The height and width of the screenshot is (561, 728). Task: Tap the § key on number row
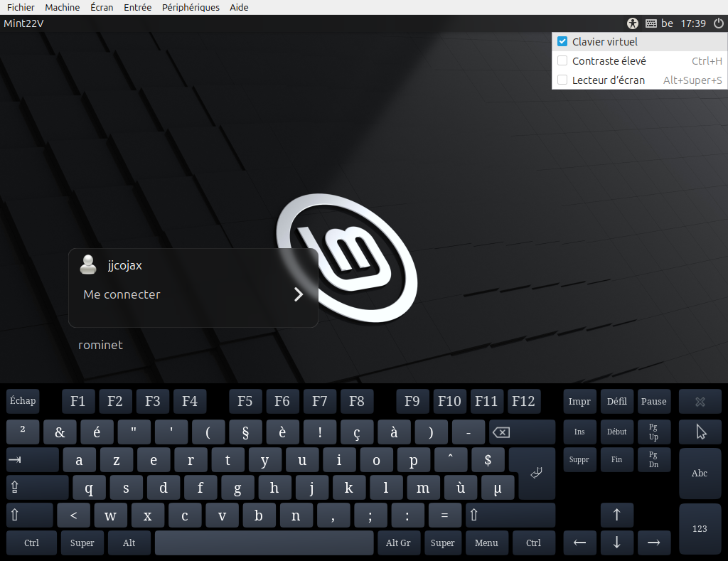(245, 432)
